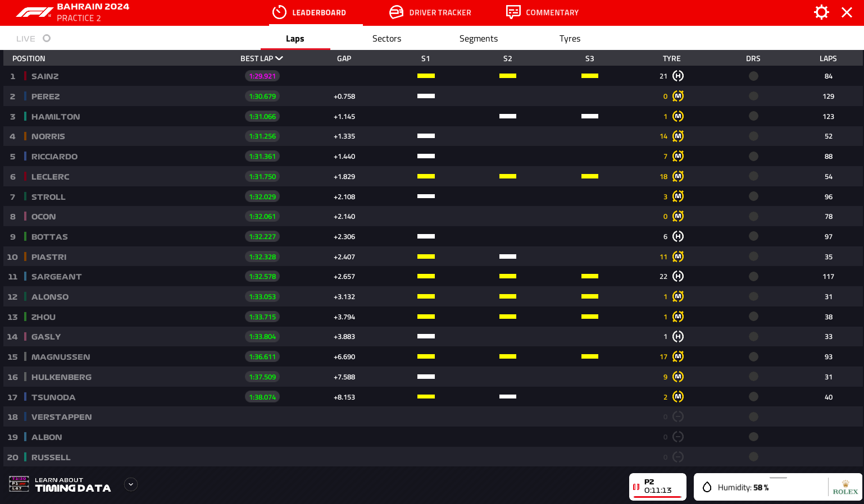Viewport: 864px width, 504px height.
Task: Click Piastri's medium tyre icon
Action: (678, 256)
